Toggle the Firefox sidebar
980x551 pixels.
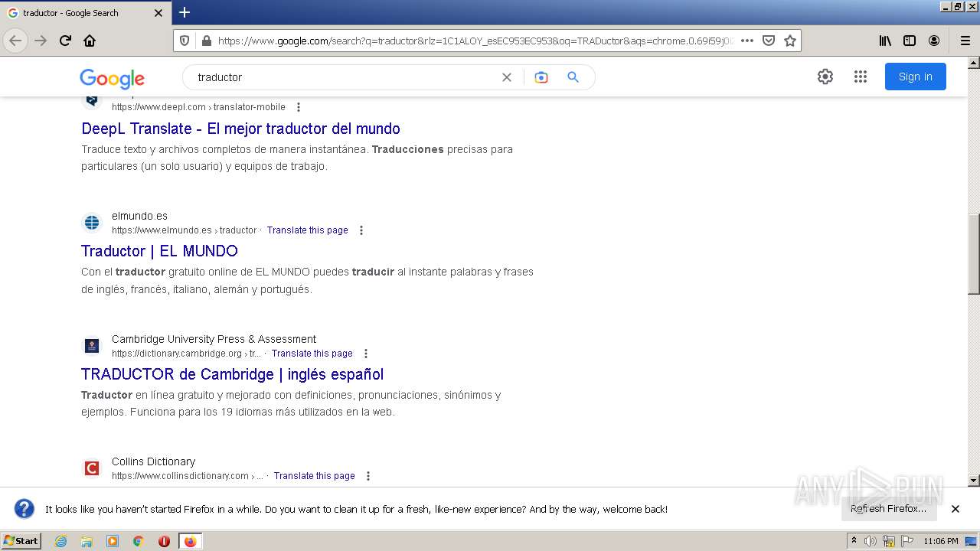(x=910, y=41)
